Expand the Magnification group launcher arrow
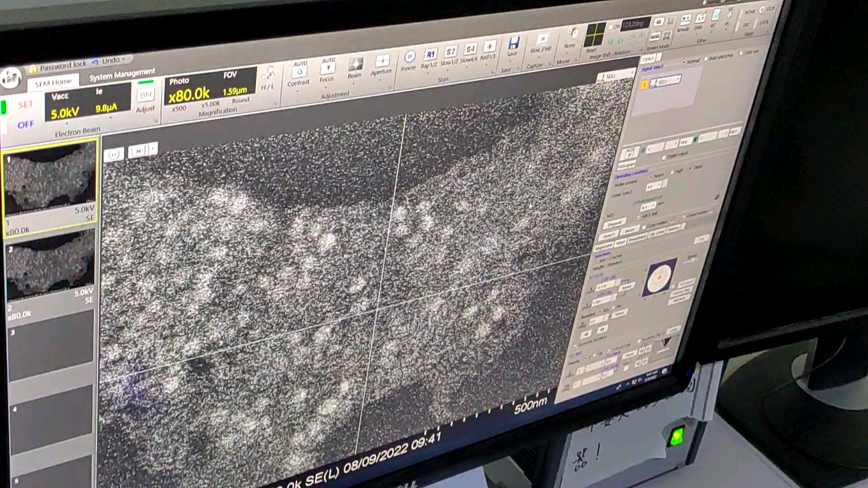Viewport: 868px width, 488px height. click(x=275, y=103)
